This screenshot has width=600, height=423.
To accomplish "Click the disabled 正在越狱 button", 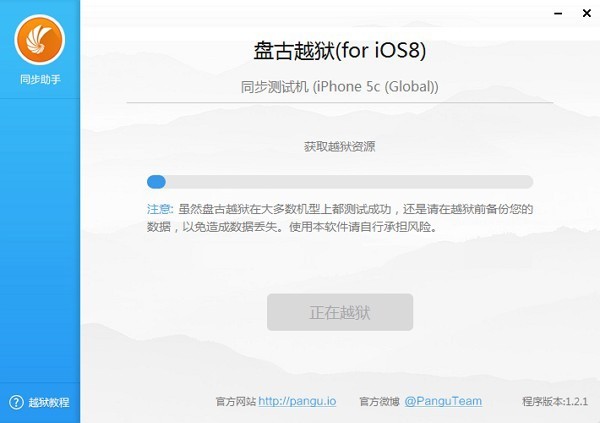I will coord(340,312).
